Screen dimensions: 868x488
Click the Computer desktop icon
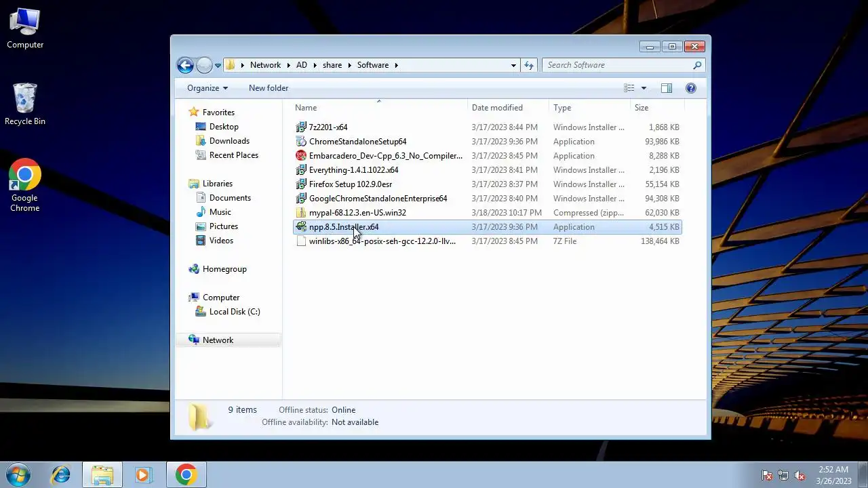point(25,28)
